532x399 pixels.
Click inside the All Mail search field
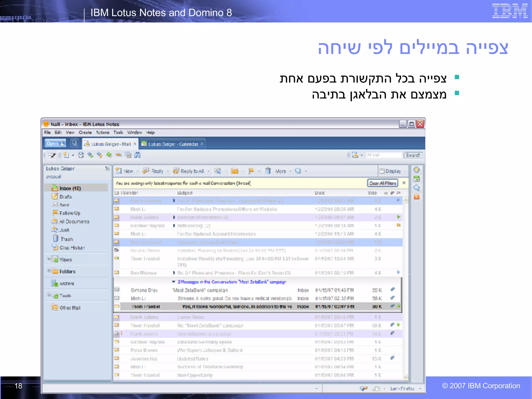pyautogui.click(x=384, y=155)
